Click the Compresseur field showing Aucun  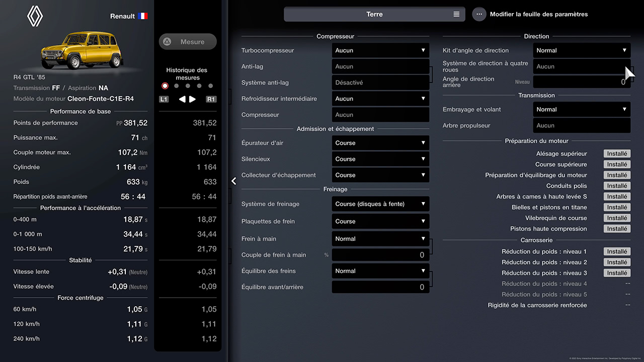pyautogui.click(x=380, y=115)
